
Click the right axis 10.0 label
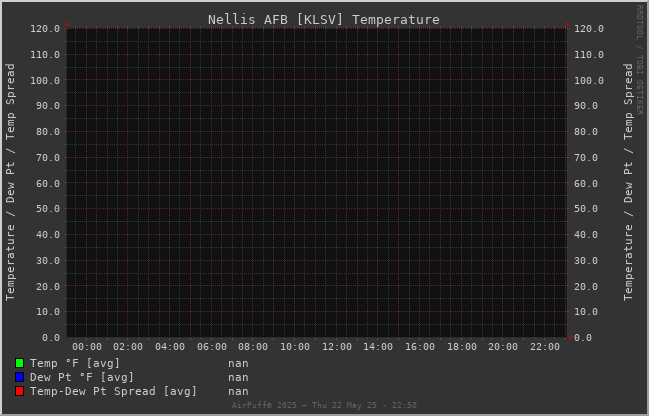tap(586, 312)
